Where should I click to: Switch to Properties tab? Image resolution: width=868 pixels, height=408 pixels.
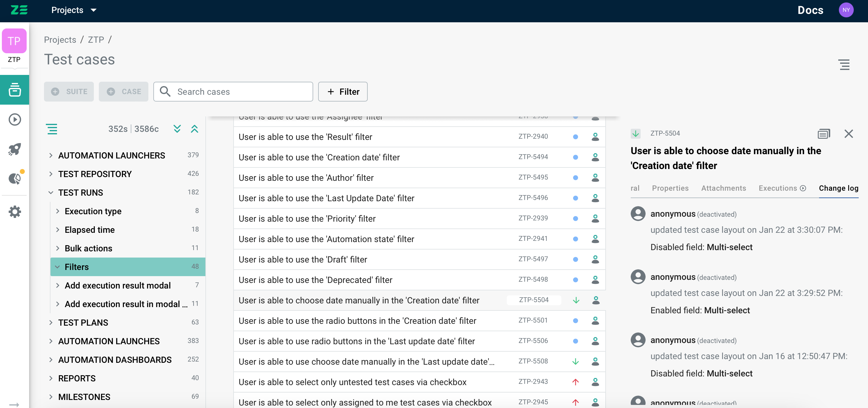click(670, 188)
